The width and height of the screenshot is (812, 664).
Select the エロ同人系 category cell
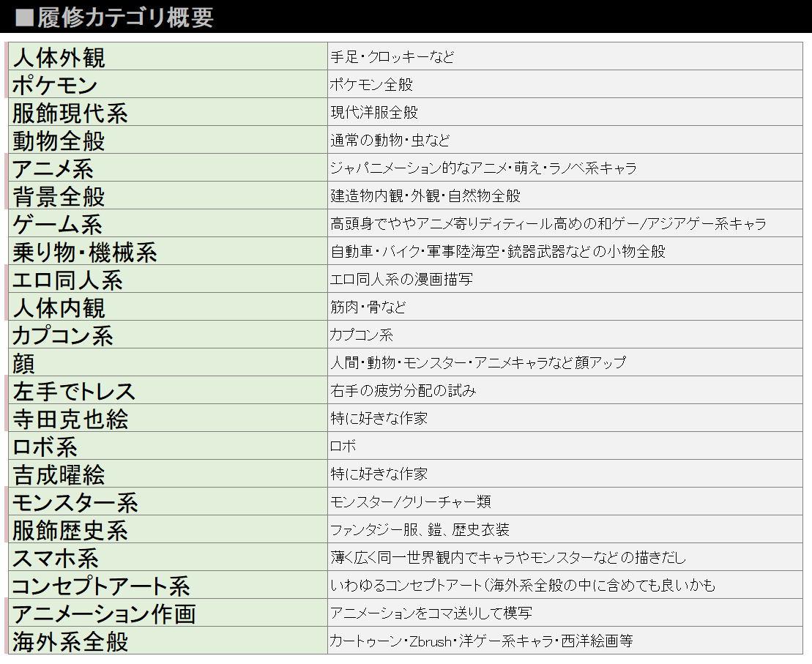168,279
